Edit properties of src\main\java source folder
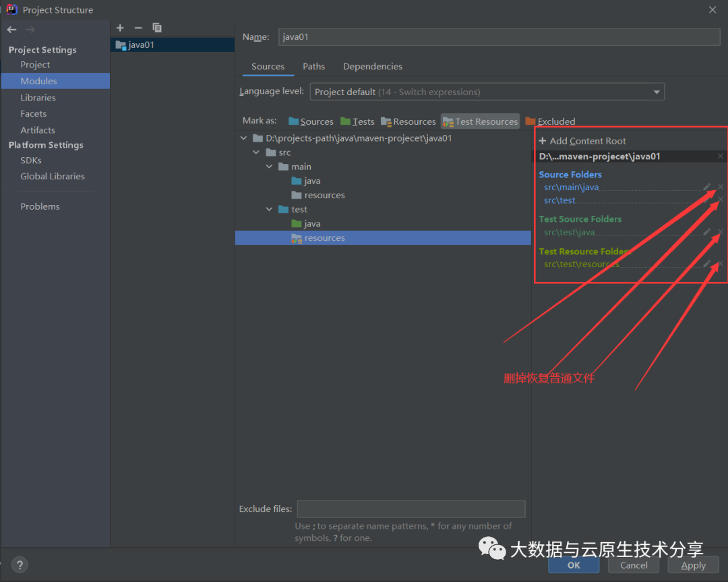Image resolution: width=728 pixels, height=582 pixels. pyautogui.click(x=706, y=187)
